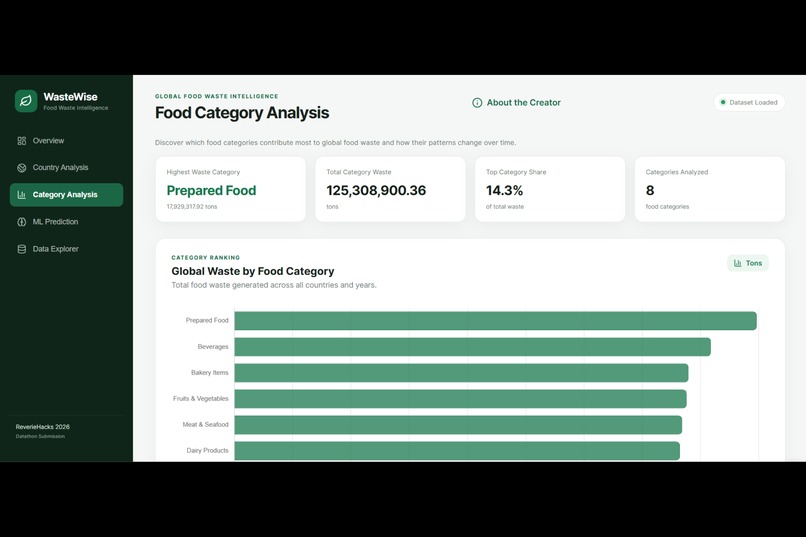Click the 125,308,900.36 total waste value
This screenshot has width=806, height=537.
pos(376,191)
